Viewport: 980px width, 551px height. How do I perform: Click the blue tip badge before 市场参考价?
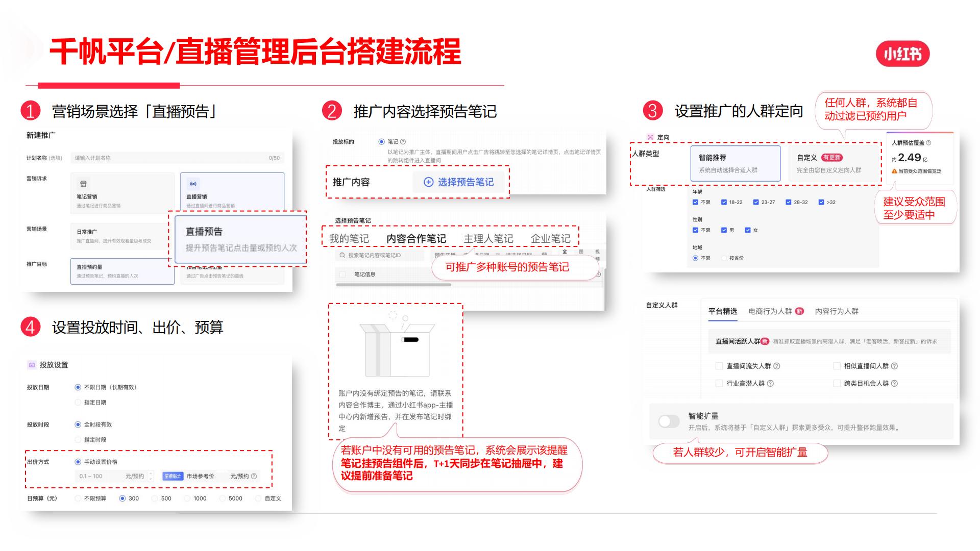(x=173, y=476)
